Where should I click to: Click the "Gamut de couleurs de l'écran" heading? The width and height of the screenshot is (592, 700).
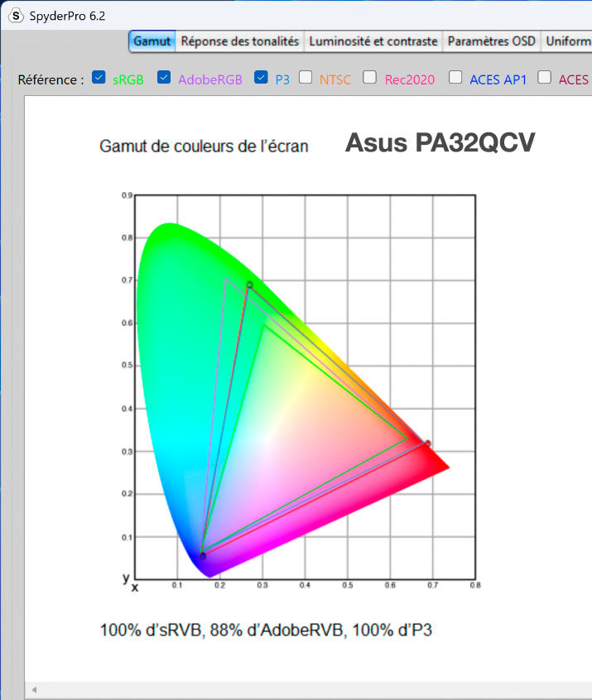(x=204, y=146)
